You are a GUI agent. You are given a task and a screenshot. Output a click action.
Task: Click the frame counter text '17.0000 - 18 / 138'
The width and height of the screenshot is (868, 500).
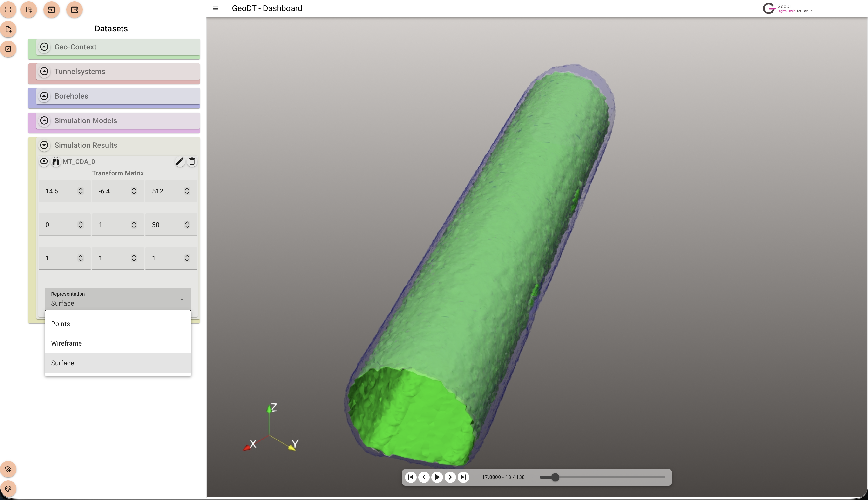pos(503,477)
